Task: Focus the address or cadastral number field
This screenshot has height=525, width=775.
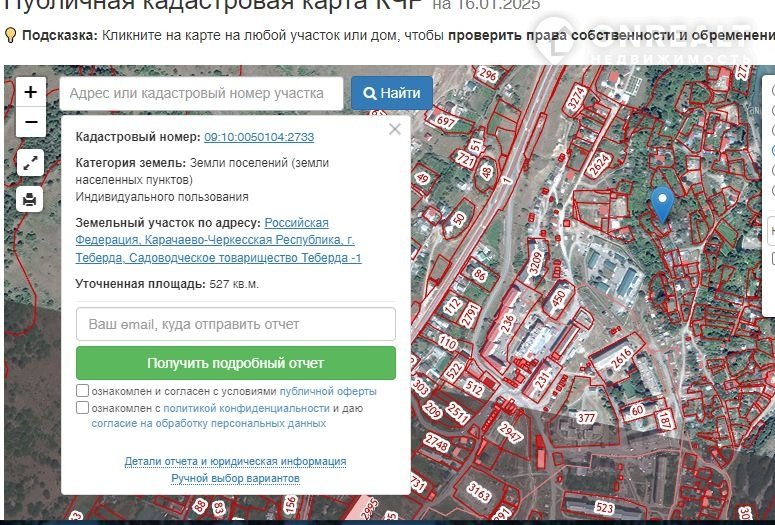Action: click(201, 93)
